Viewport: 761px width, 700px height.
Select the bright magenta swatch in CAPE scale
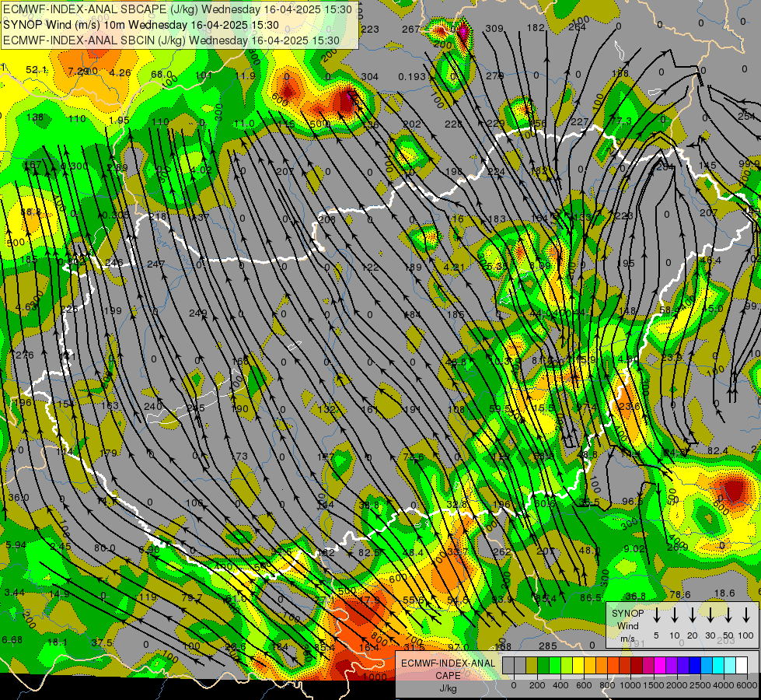(661, 665)
